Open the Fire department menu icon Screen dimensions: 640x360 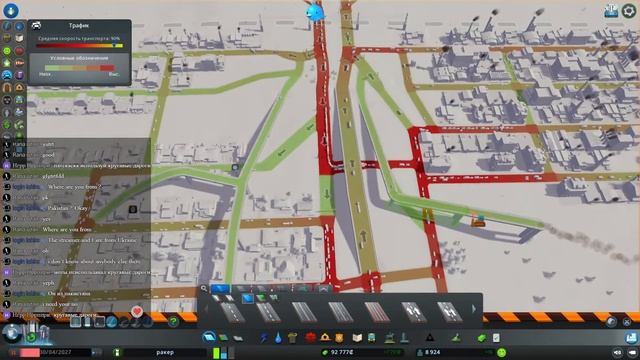tap(325, 338)
